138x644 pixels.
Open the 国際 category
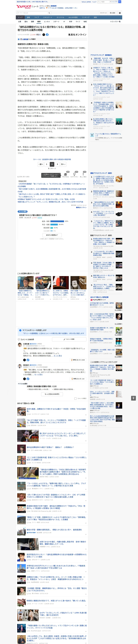pyautogui.click(x=32, y=21)
